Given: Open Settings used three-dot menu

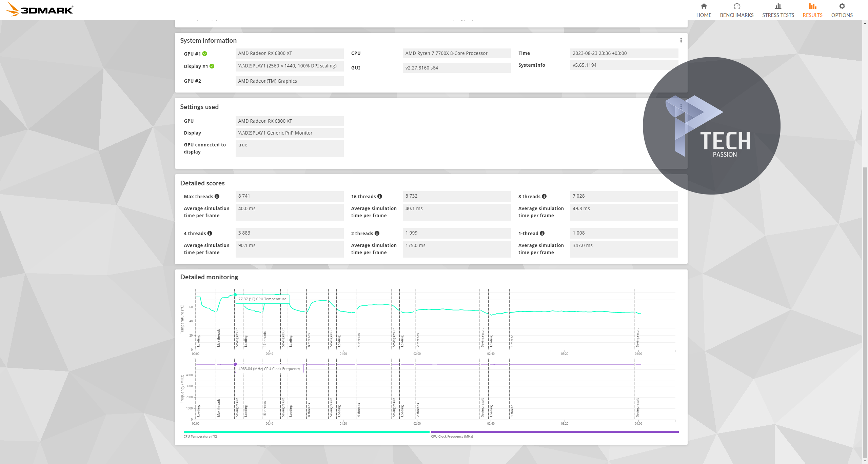Looking at the screenshot, I should [681, 107].
